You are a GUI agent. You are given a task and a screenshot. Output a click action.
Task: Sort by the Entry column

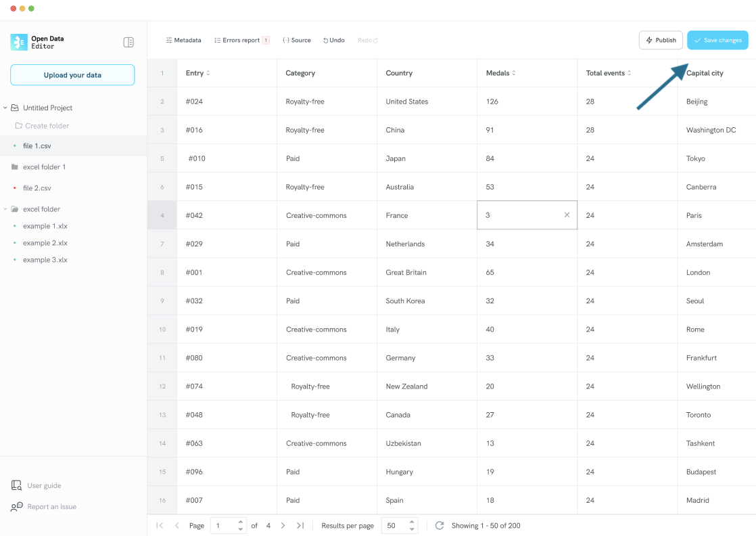click(x=208, y=73)
